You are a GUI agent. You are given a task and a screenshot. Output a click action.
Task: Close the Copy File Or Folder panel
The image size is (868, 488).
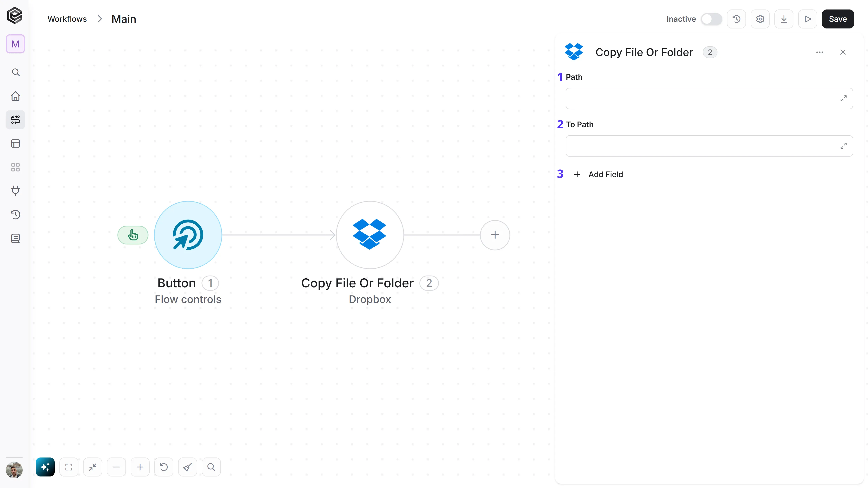pos(843,52)
